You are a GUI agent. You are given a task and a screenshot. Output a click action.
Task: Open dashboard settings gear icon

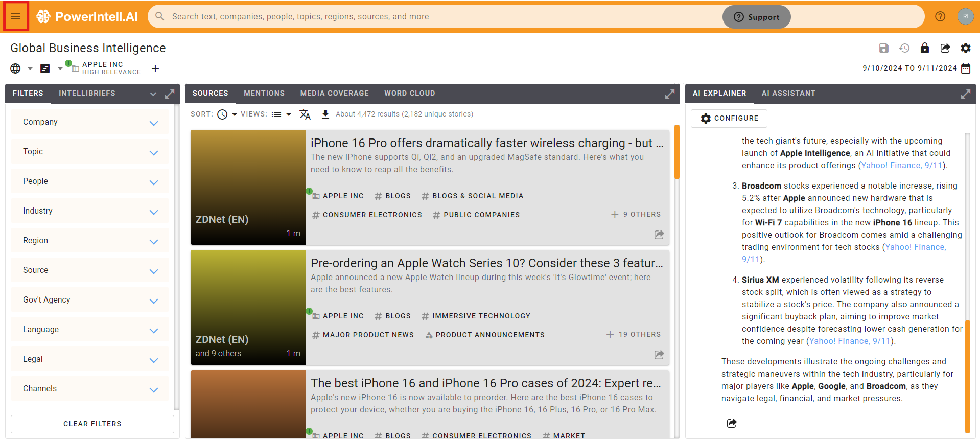coord(966,48)
